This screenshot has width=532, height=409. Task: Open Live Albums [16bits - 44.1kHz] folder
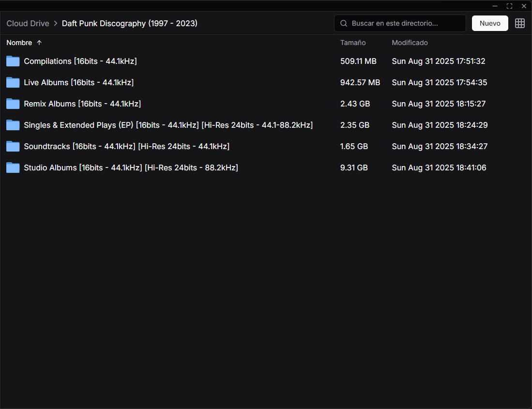click(x=79, y=82)
